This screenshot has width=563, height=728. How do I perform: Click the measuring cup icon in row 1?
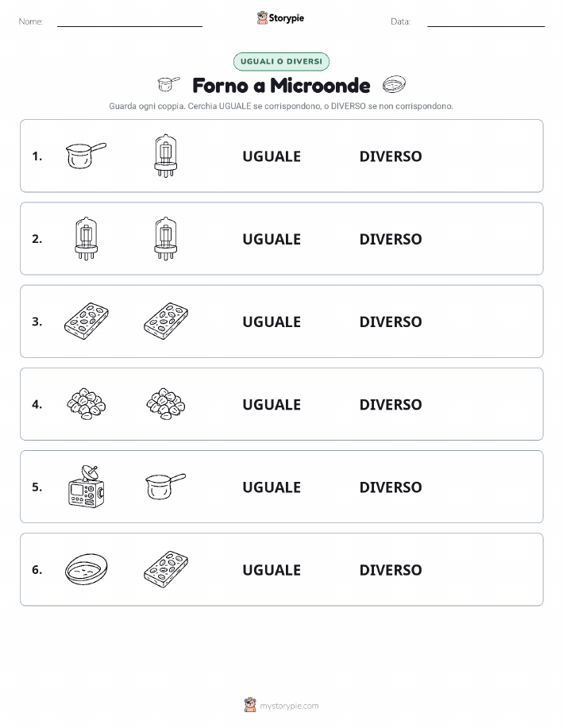86,156
